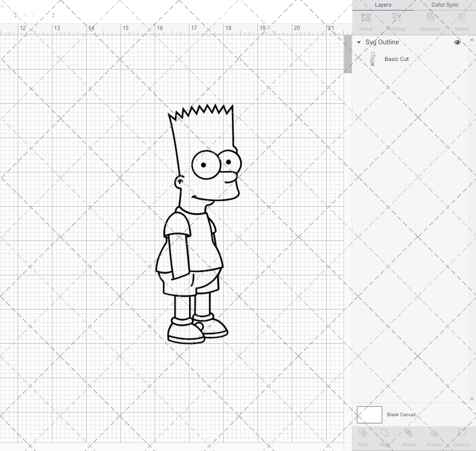Collapse the Svg Outline group
This screenshot has width=476, height=451.
coord(358,42)
